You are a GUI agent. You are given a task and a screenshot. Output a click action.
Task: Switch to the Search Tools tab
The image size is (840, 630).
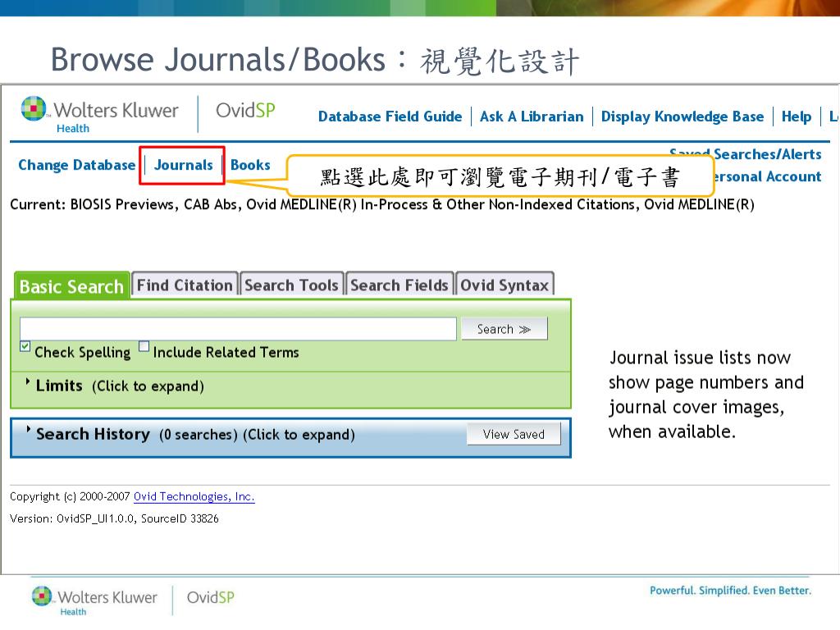pos(291,285)
